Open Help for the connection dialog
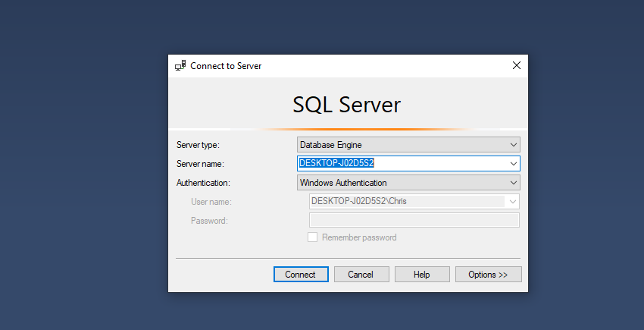This screenshot has width=644, height=330. (422, 275)
